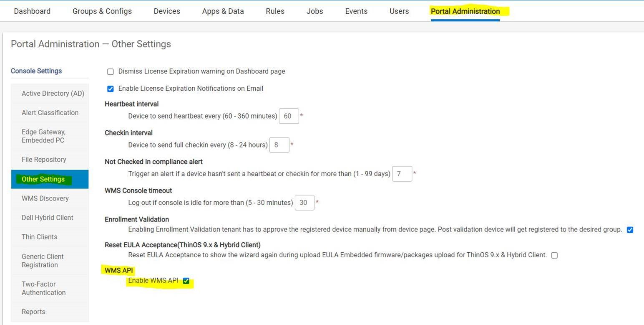Click the heartbeat interval input field
This screenshot has width=644, height=325.
coord(289,116)
